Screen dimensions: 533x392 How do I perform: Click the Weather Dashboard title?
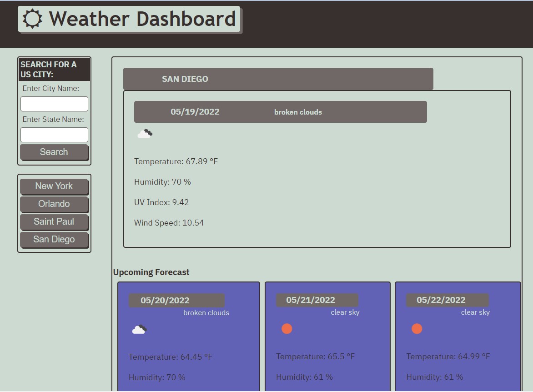click(x=142, y=19)
